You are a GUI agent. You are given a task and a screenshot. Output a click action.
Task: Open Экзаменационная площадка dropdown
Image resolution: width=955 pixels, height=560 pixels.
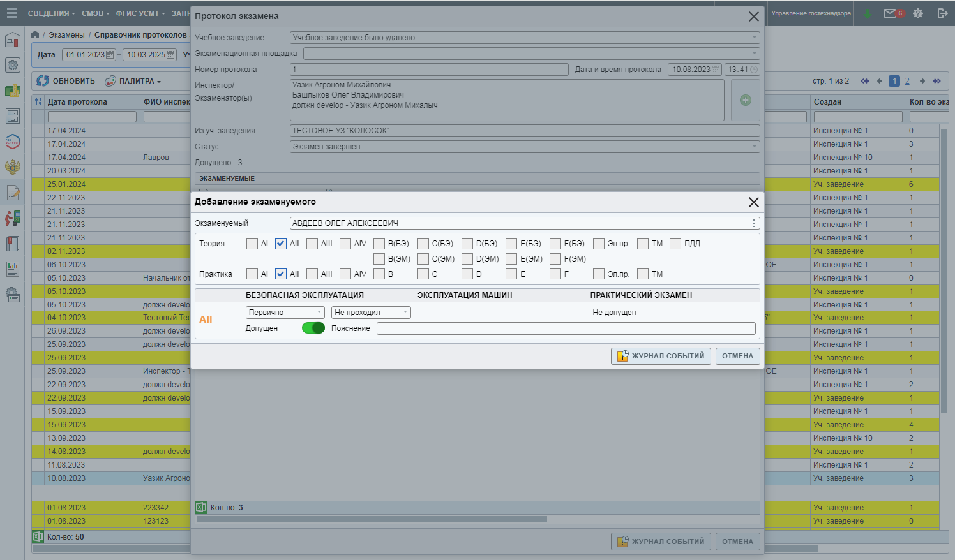point(532,54)
